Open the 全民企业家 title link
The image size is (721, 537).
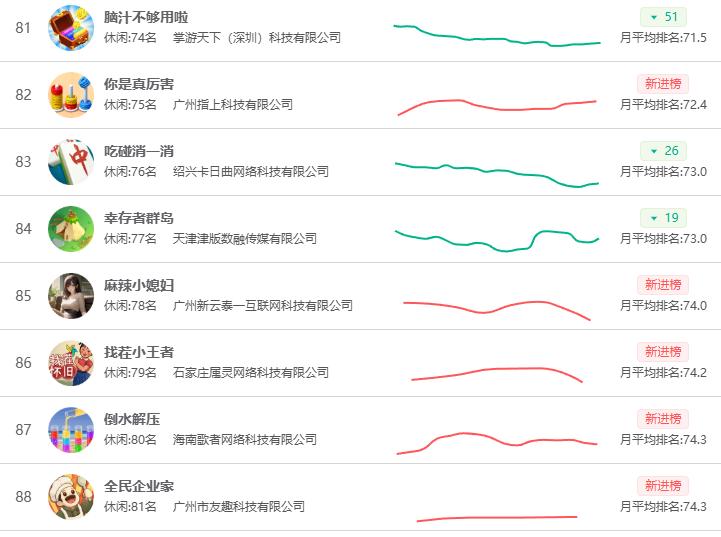point(139,486)
